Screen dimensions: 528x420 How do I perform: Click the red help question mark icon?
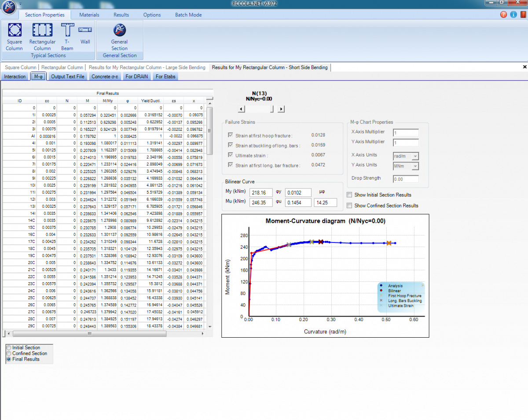(503, 15)
